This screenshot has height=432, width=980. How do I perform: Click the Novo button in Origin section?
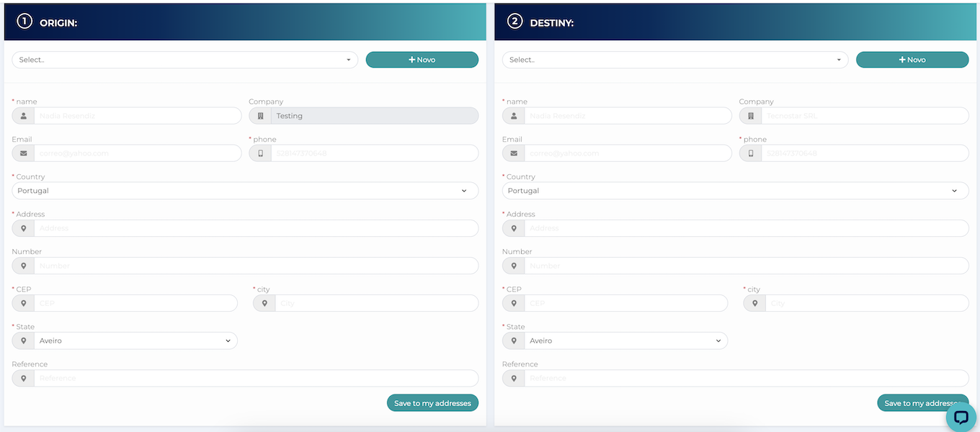(x=422, y=60)
